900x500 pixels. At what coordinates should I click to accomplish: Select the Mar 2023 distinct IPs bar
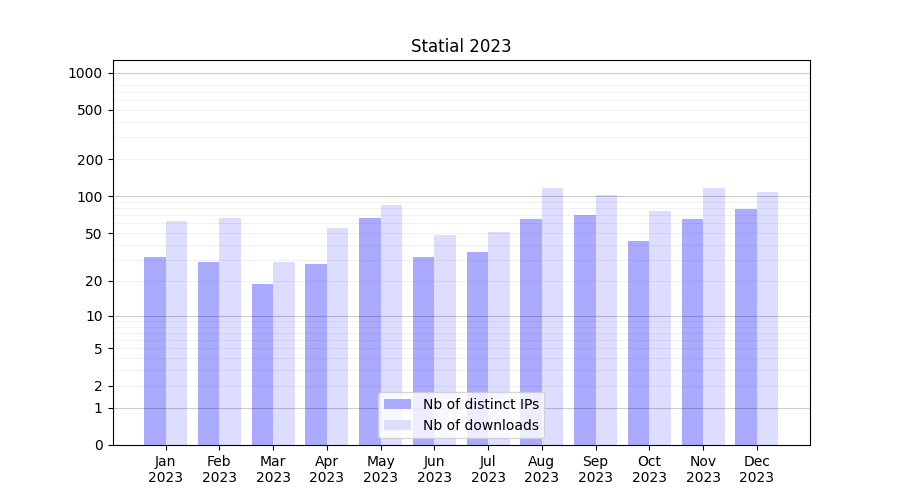262,365
